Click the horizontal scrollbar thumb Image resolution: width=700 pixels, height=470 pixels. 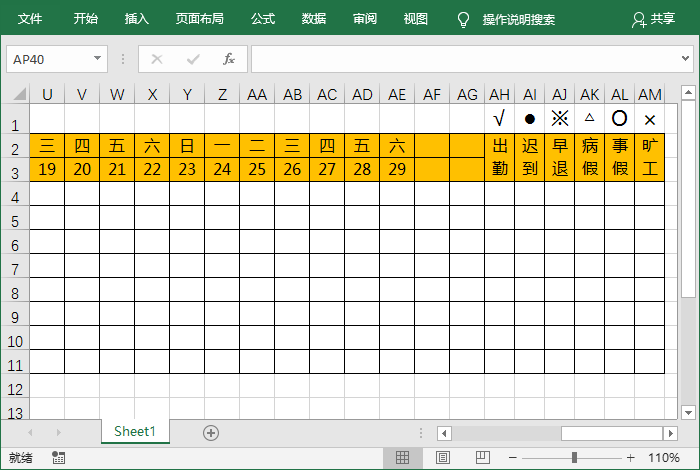[x=612, y=433]
